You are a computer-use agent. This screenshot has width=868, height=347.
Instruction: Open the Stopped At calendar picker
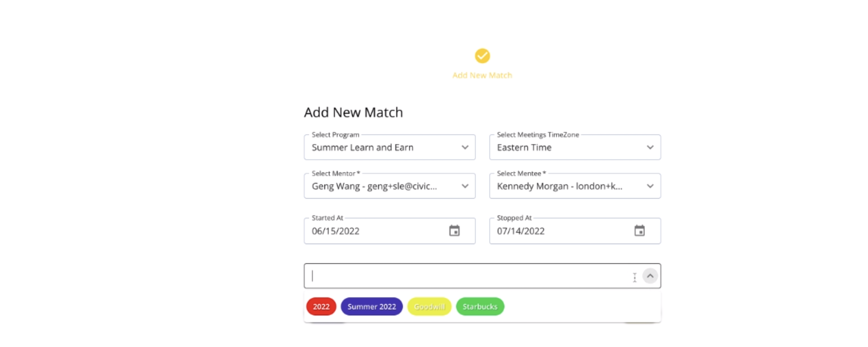click(x=639, y=231)
